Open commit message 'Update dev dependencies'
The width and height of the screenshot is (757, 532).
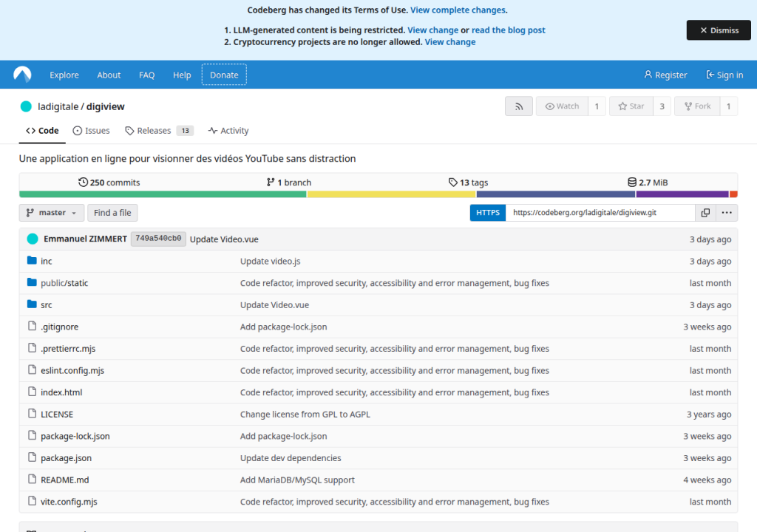click(291, 457)
